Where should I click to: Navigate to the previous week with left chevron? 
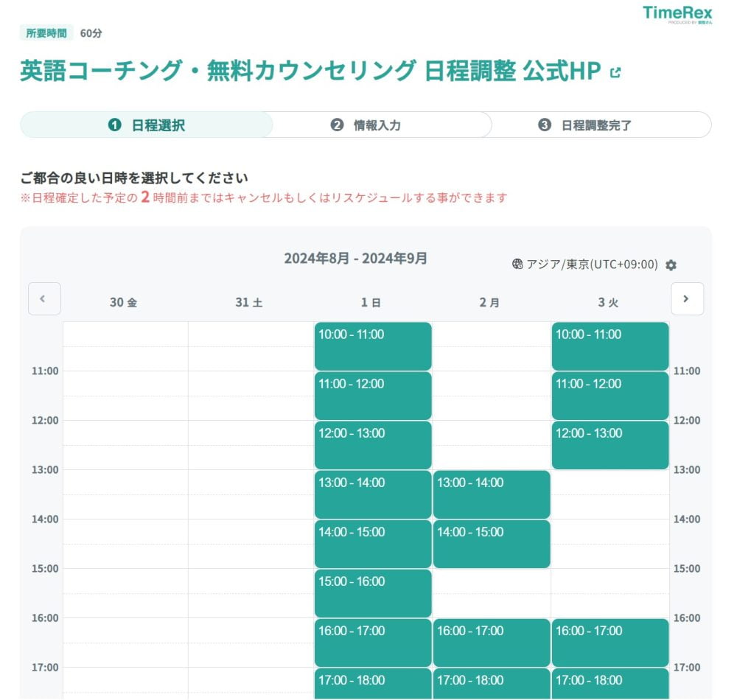[x=44, y=298]
